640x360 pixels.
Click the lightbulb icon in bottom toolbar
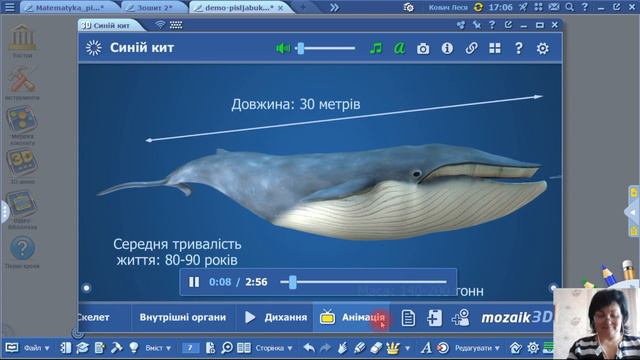[133, 348]
